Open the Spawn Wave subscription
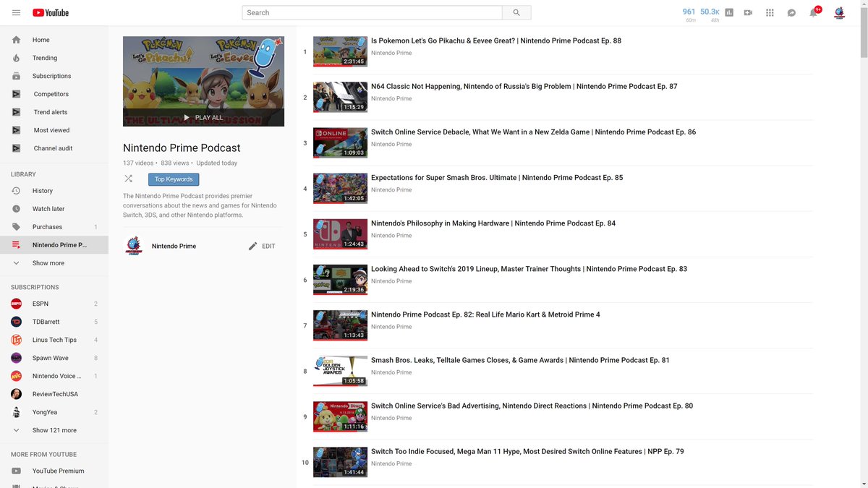This screenshot has height=488, width=868. pyautogui.click(x=54, y=358)
